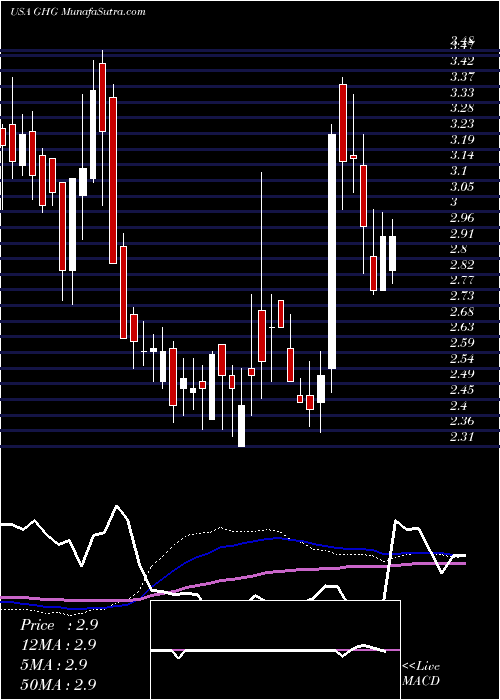The width and height of the screenshot is (500, 700).
Task: Pick the 2.31 axis value
Action: point(462,437)
